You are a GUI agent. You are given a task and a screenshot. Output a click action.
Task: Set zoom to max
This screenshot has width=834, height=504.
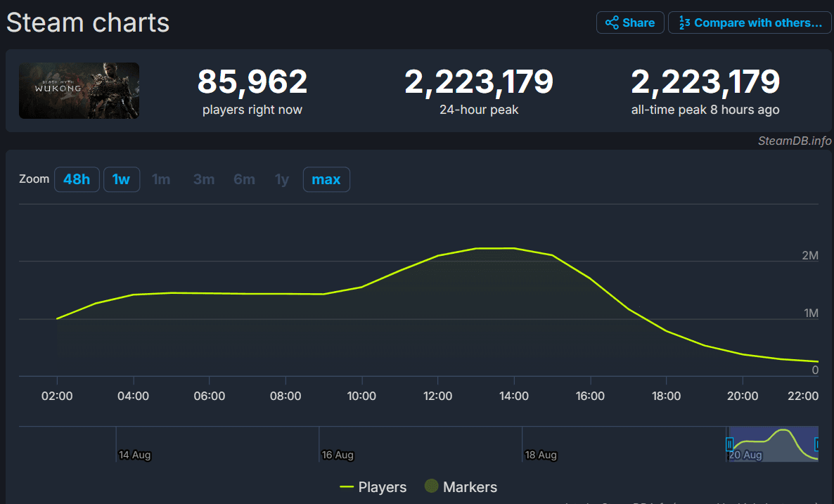click(326, 179)
